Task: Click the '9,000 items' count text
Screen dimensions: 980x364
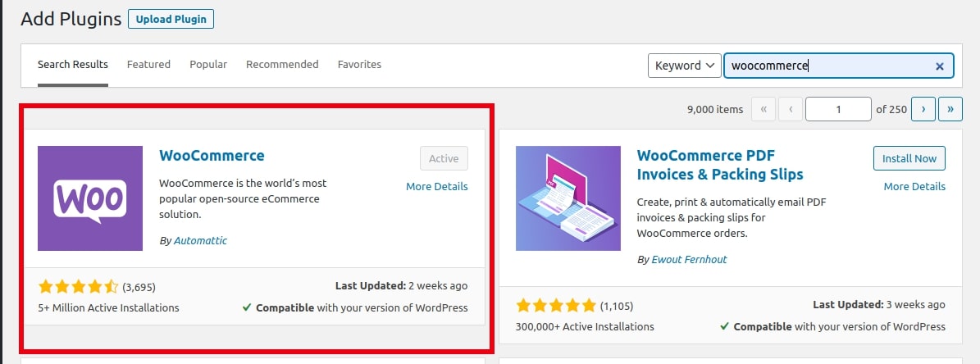Action: pyautogui.click(x=715, y=109)
